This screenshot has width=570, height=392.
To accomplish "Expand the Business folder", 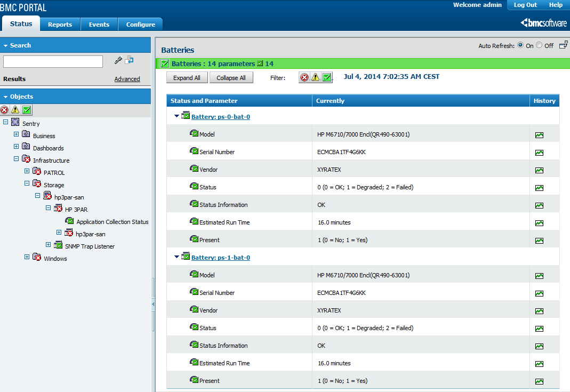I will [x=16, y=134].
